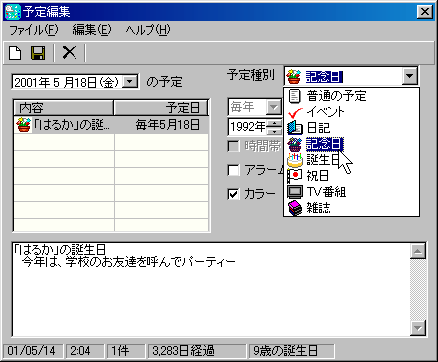The height and width of the screenshot is (362, 438).
Task: Click the Delete X toolbar icon
Action: click(x=69, y=52)
